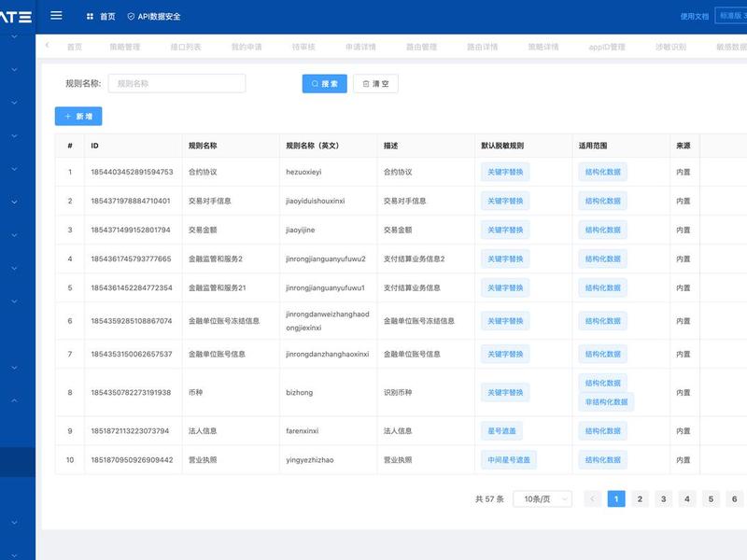Screen dimensions: 747x560
Task: Click the 首页 item in the top header
Action: [x=107, y=17]
